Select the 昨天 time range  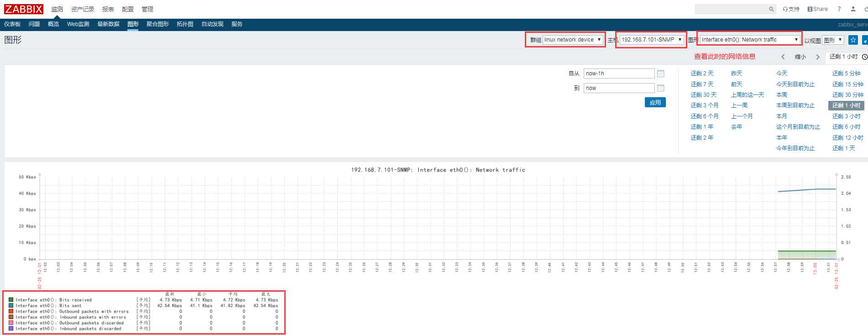(x=737, y=73)
